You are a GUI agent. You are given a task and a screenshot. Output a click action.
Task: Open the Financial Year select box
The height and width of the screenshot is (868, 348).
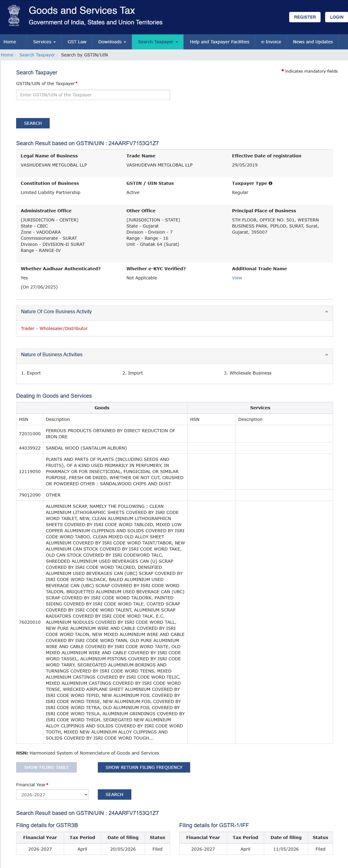tap(52, 794)
